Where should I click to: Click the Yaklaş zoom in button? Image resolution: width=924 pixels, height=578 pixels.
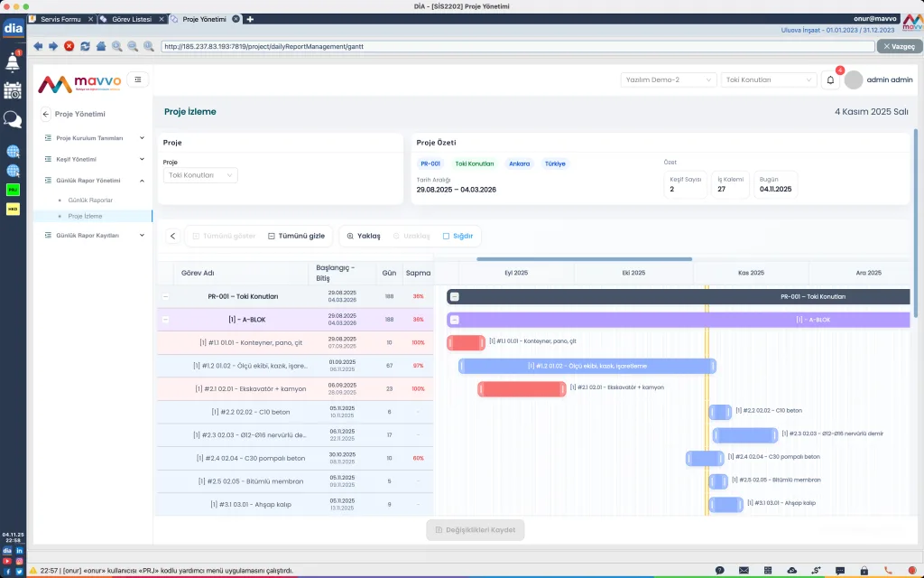pyautogui.click(x=364, y=236)
